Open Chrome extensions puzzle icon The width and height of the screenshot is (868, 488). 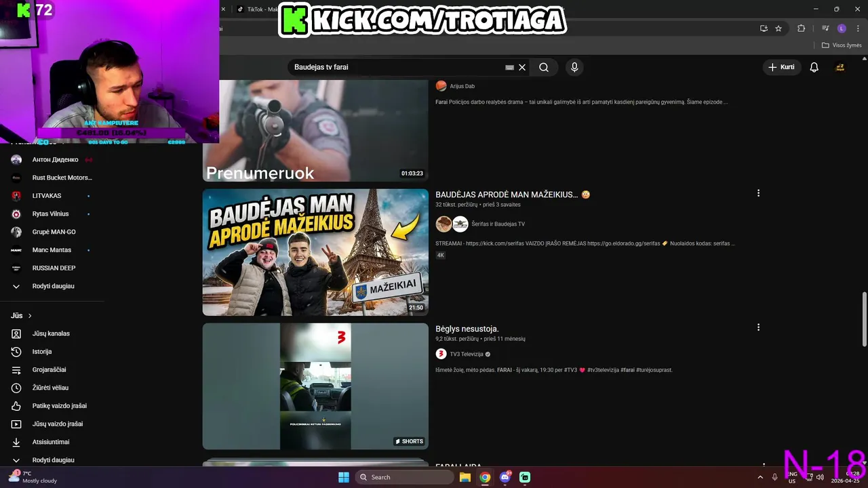click(x=801, y=28)
